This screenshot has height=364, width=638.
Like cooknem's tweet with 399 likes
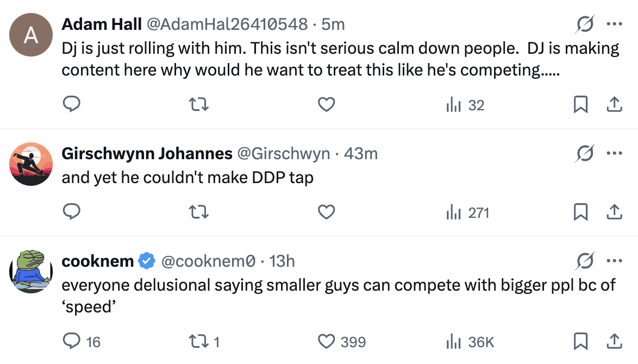click(341, 341)
